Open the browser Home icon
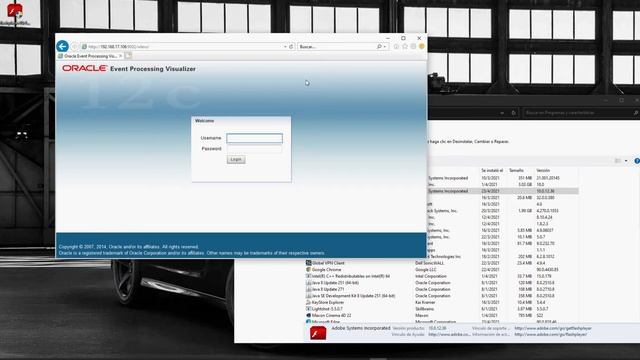 396,47
